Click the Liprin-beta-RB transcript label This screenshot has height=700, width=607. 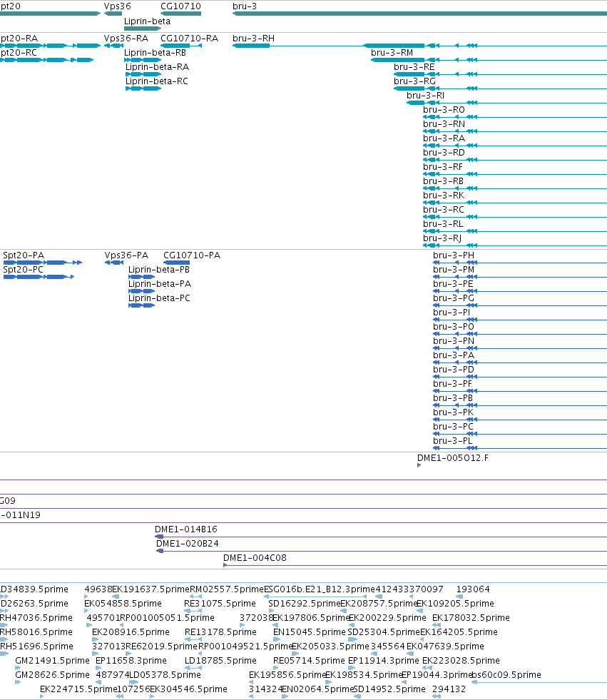[x=155, y=53]
